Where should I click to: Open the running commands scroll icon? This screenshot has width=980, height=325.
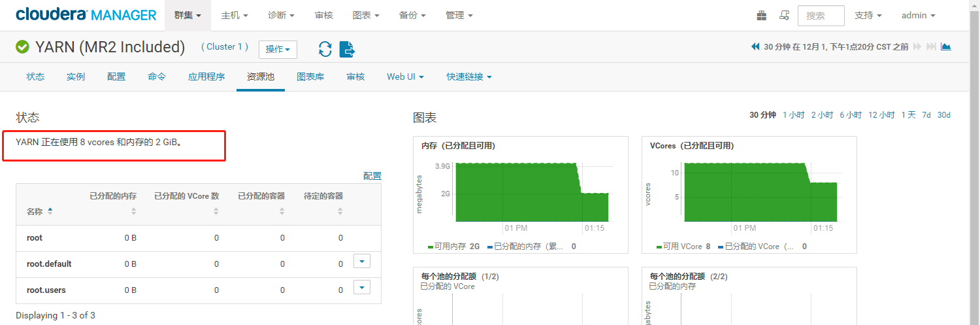[x=785, y=15]
